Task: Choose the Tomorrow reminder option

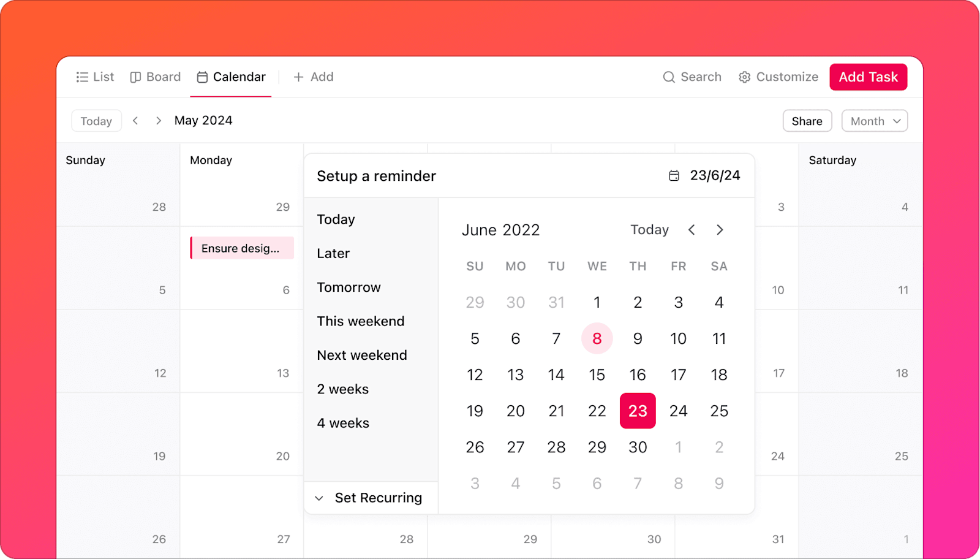Action: (349, 287)
